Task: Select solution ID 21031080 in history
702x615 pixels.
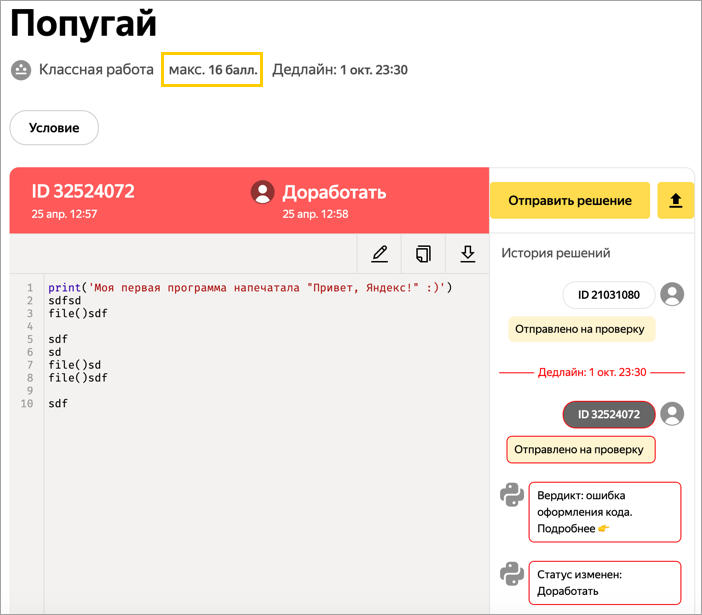Action: (608, 294)
